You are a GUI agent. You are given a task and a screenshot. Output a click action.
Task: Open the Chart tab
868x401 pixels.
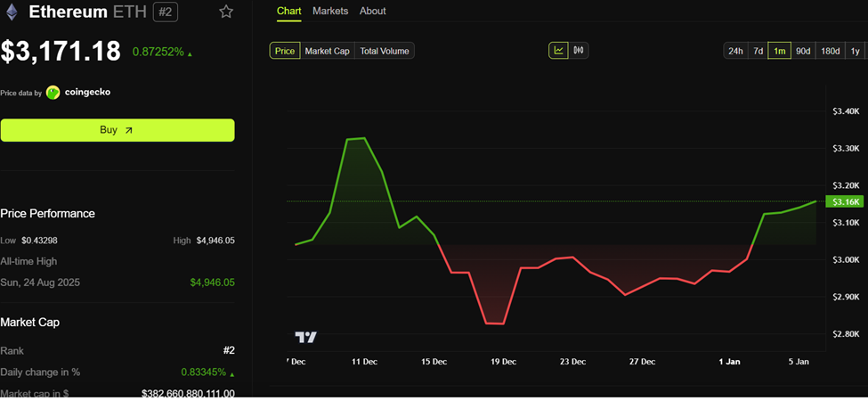pyautogui.click(x=289, y=11)
